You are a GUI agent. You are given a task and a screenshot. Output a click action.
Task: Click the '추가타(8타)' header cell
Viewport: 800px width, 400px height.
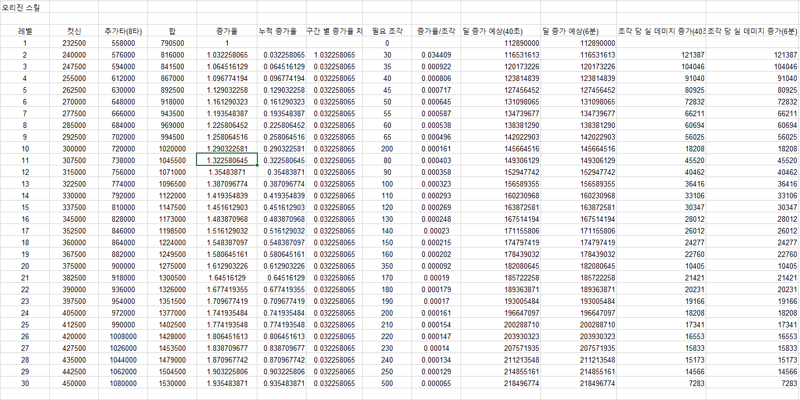coord(123,31)
